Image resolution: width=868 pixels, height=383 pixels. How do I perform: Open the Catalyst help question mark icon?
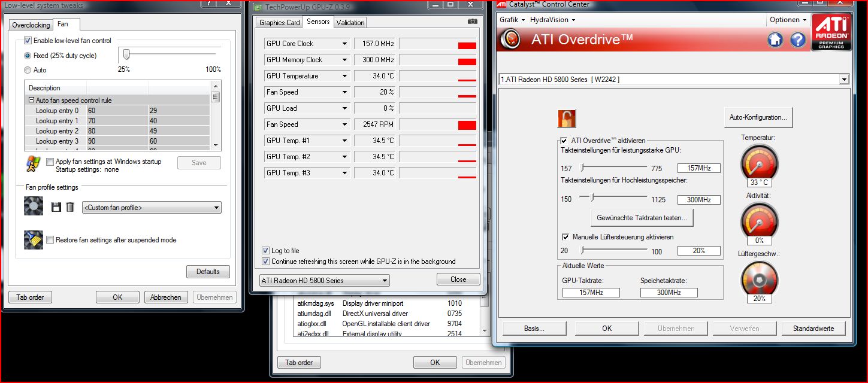pyautogui.click(x=798, y=40)
